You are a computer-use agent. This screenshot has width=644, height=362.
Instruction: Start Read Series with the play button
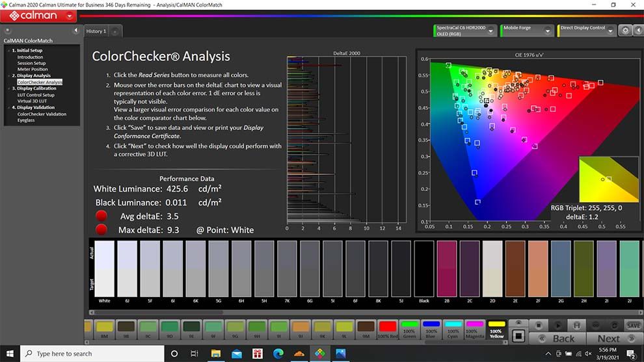coord(557,326)
